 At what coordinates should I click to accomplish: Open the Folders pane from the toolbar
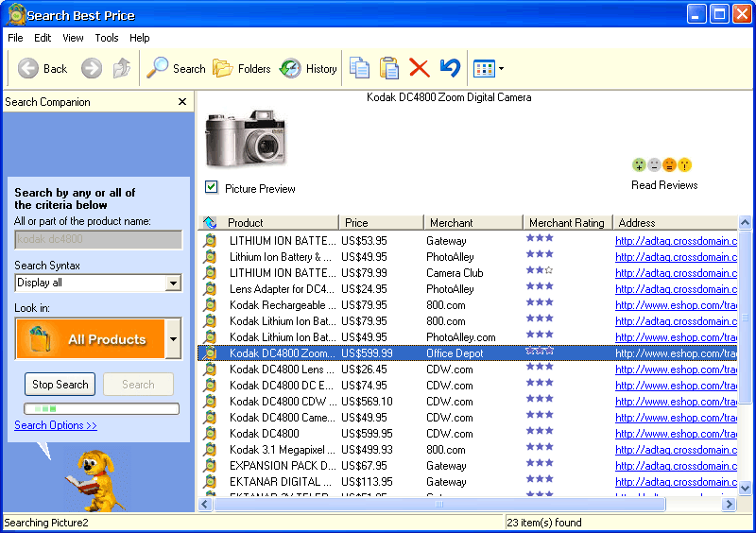(x=242, y=68)
